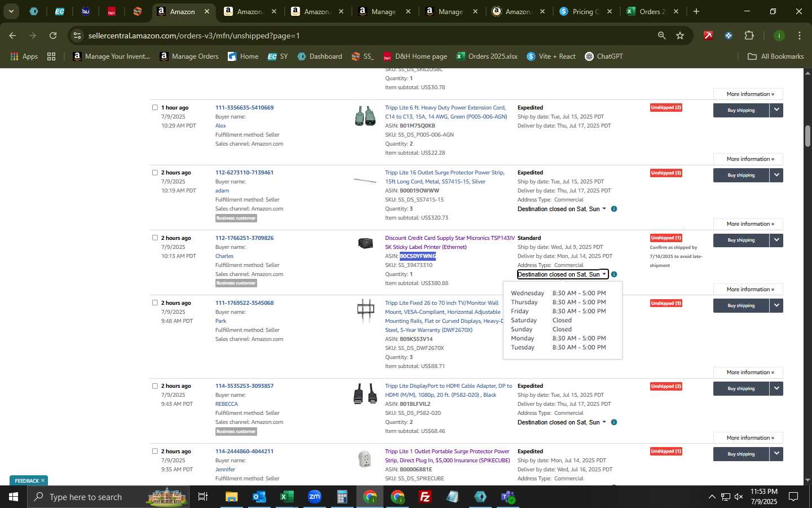
Task: Click info icon beside REBECCA's destination hours
Action: 614,422
